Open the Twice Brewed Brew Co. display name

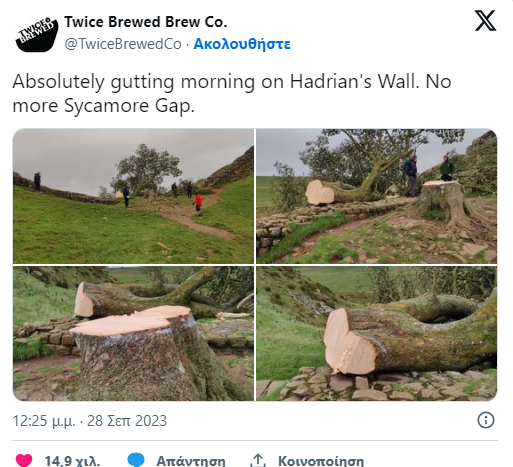click(146, 22)
